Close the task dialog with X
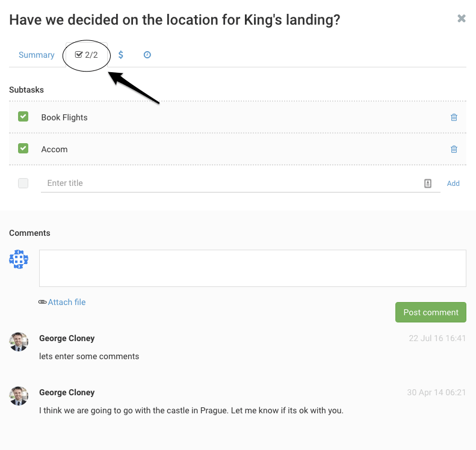This screenshot has height=450, width=476. (x=462, y=19)
